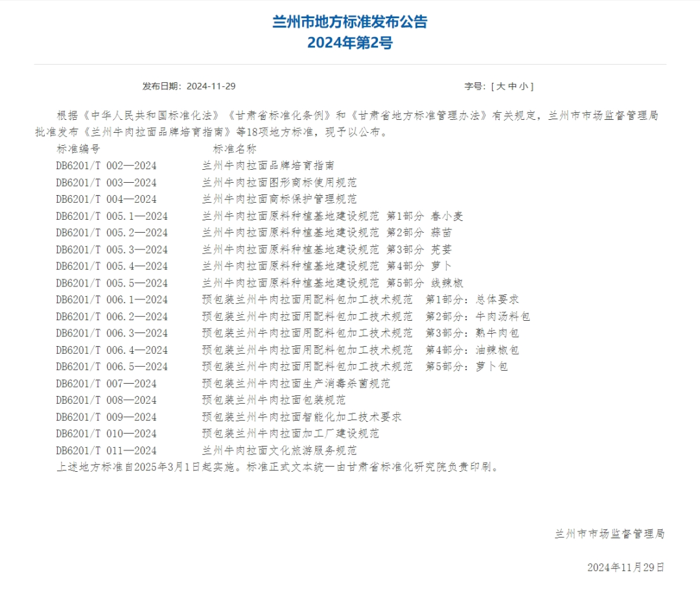The image size is (700, 604).
Task: Click the 兰州市市场监督管理局 signature text
Action: pos(609,534)
